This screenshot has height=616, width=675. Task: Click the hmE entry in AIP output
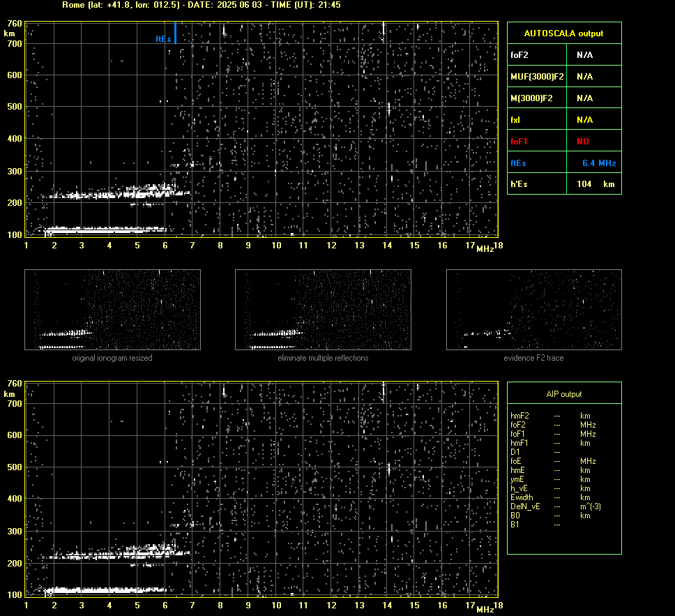tap(550, 470)
